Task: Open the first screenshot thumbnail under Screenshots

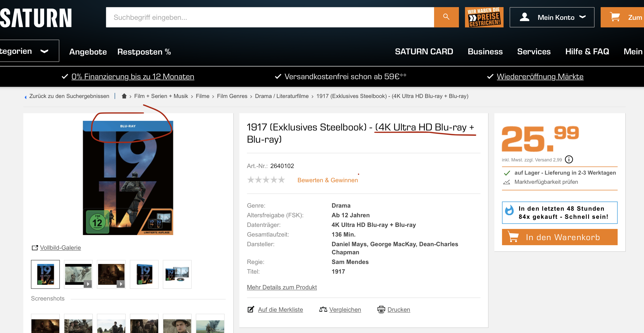Action: point(45,324)
